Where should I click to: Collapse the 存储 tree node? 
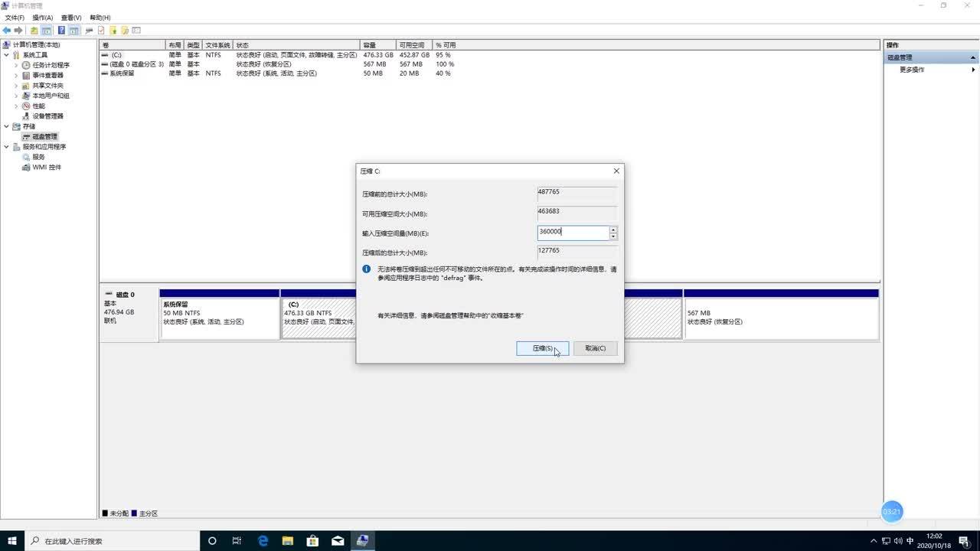7,126
